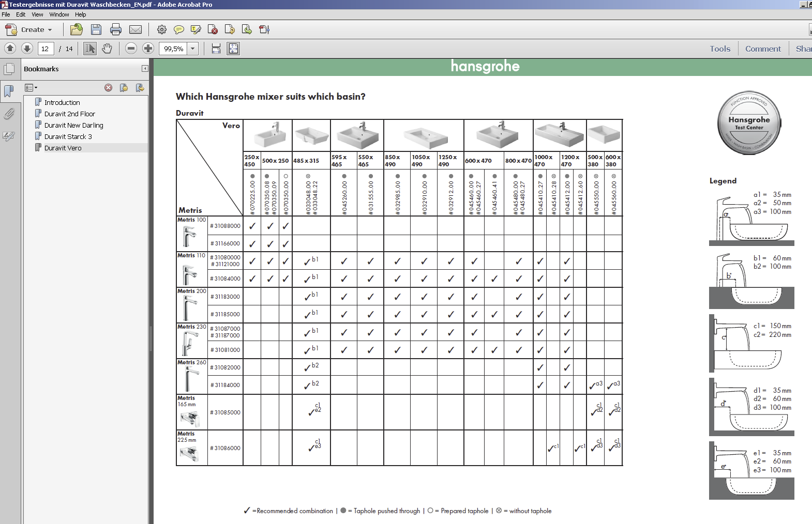Viewport: 812px width, 524px height.
Task: Open the Attachments paperclip panel
Action: [9, 114]
